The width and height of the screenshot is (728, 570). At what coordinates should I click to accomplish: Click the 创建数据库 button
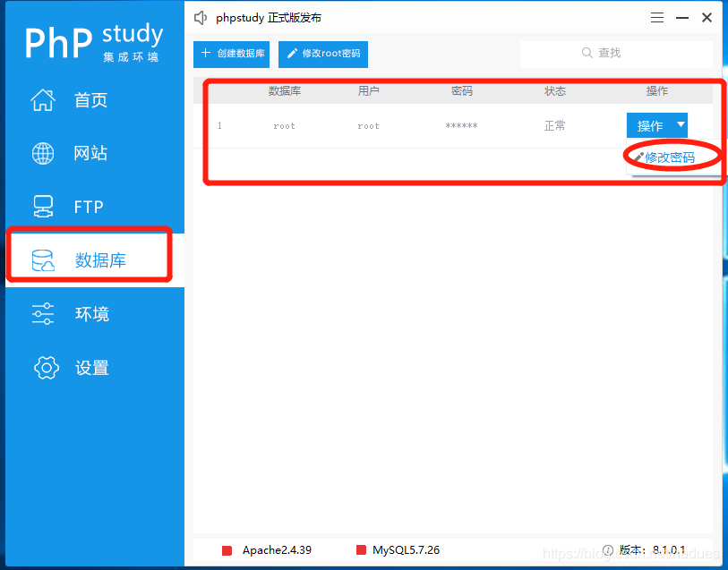point(231,54)
